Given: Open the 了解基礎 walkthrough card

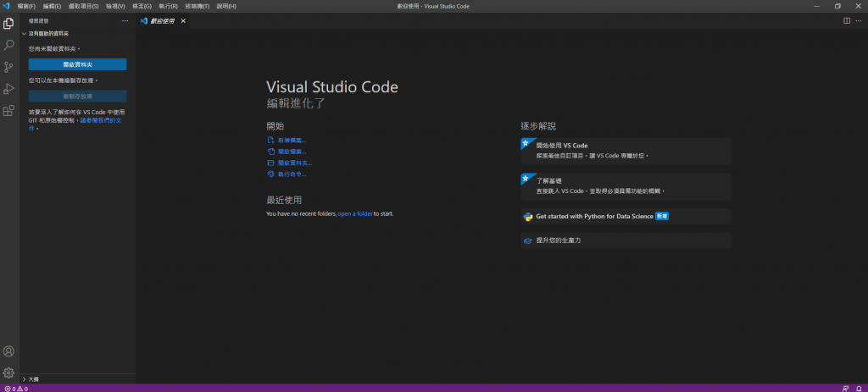Looking at the screenshot, I should (x=626, y=186).
